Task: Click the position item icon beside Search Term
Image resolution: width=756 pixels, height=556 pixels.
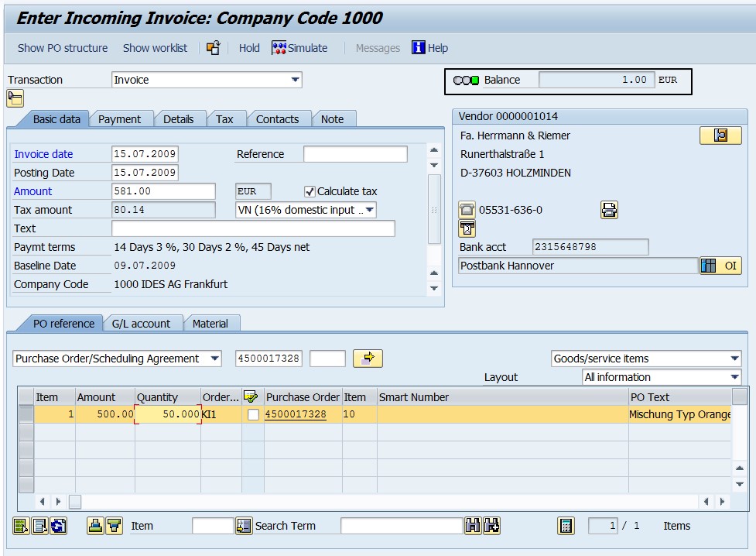Action: 244,526
